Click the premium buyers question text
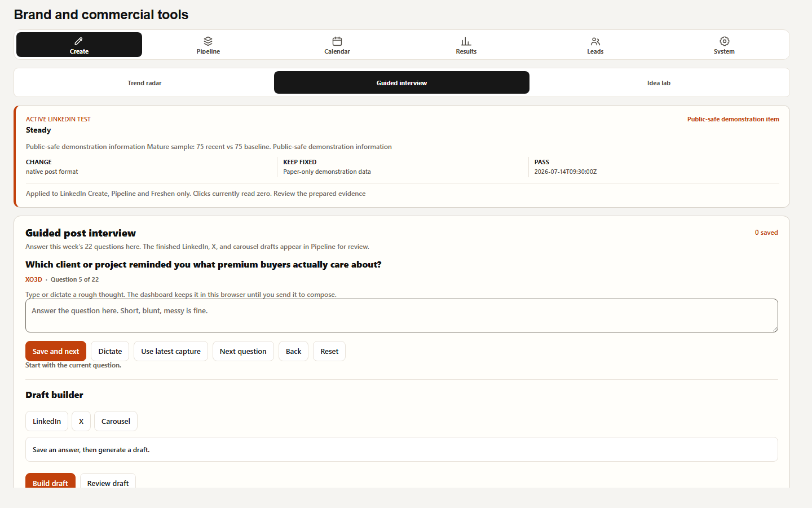This screenshot has height=508, width=812. point(204,264)
